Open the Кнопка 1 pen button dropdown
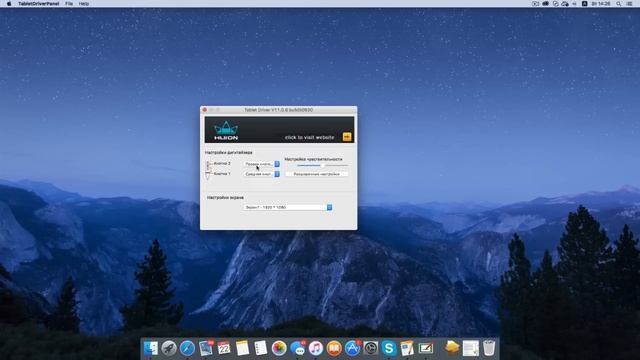The height and width of the screenshot is (360, 640). [262, 174]
